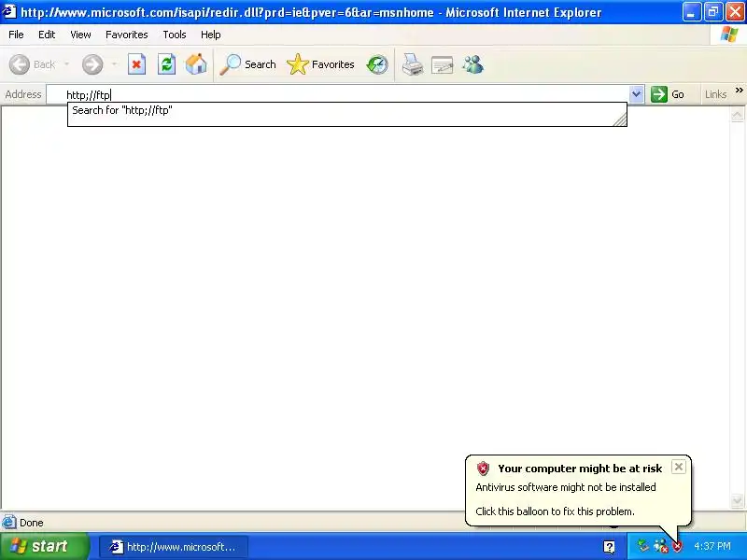Close the security warning balloon
Screen dimensions: 747x560
click(679, 467)
